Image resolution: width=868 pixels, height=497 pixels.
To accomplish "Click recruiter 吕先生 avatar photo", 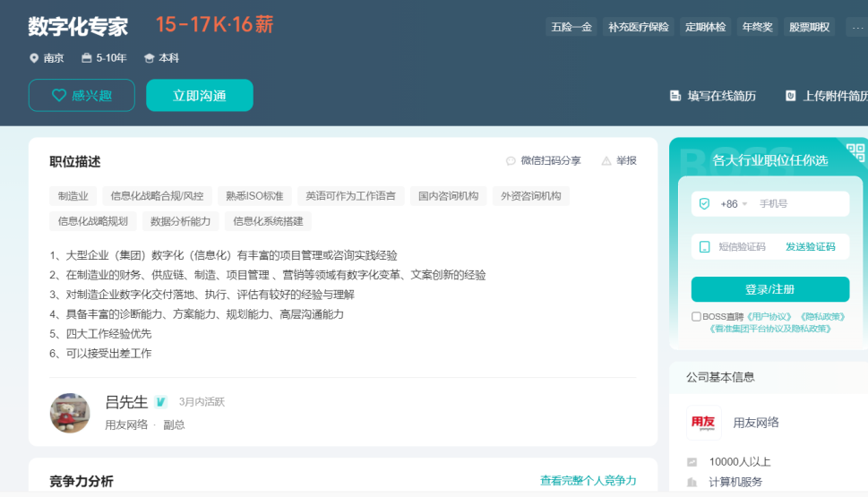I will point(70,413).
